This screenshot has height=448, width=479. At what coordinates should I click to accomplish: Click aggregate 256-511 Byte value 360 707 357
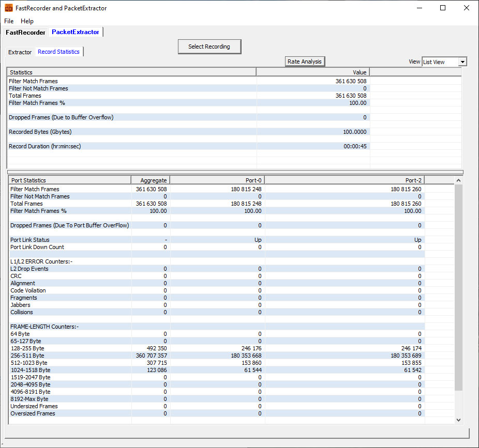point(152,356)
